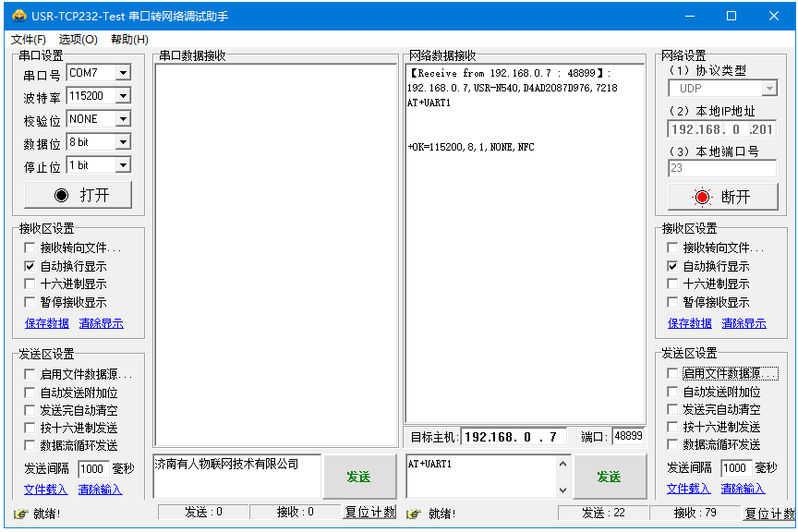The image size is (798, 532).
Task: Enable serial 发送完自动清空 checkbox
Action: click(x=30, y=410)
